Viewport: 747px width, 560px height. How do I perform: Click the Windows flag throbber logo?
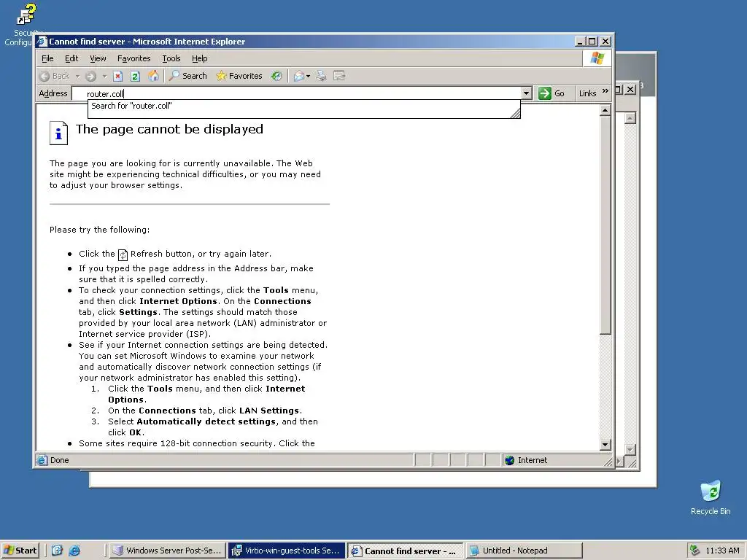(597, 58)
